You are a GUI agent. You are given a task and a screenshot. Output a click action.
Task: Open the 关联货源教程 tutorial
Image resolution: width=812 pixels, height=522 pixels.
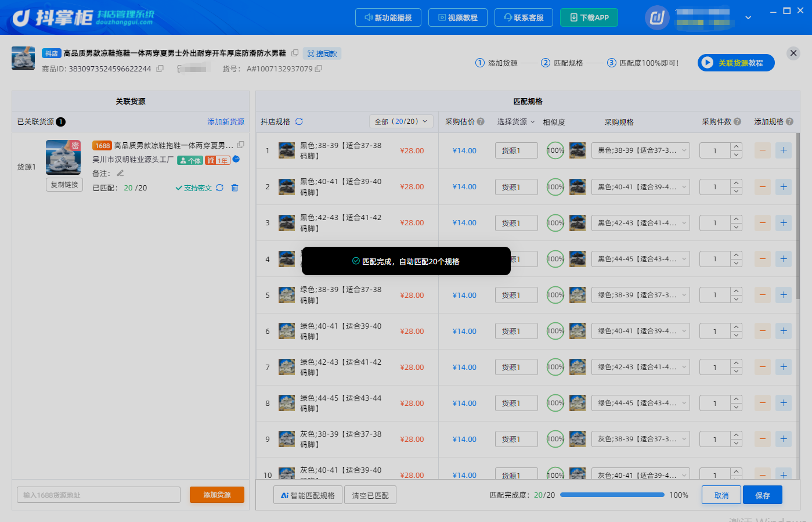[736, 63]
